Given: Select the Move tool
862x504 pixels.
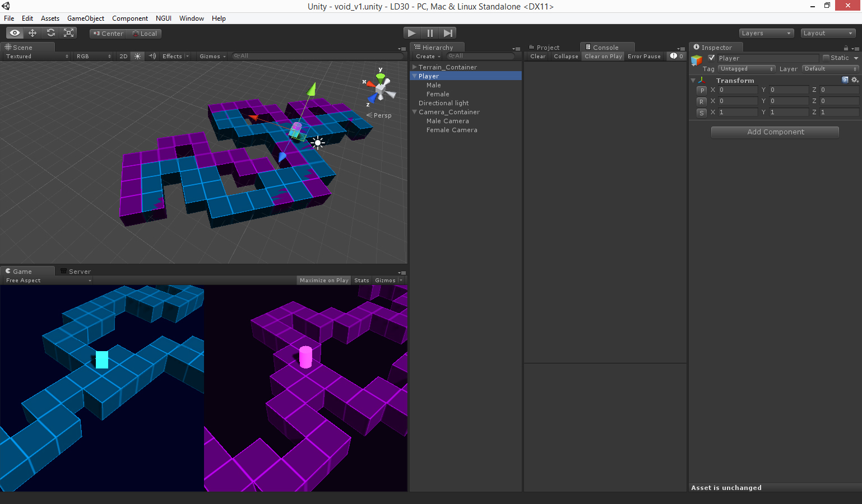Looking at the screenshot, I should tap(33, 33).
